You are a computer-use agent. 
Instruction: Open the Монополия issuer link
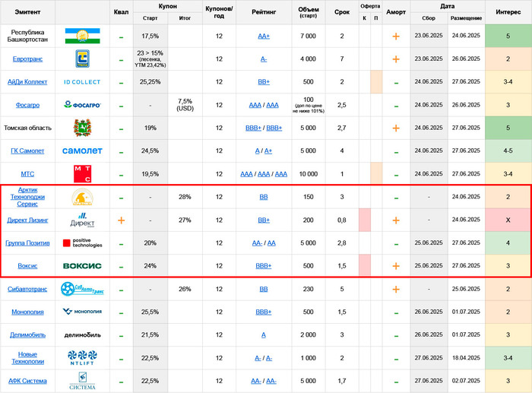[27, 312]
